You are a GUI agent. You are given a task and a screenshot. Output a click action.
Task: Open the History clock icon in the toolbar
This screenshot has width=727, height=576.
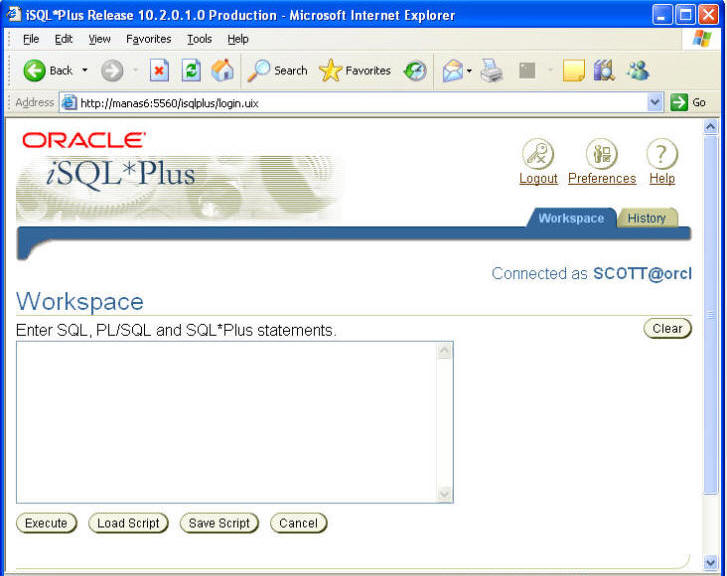[x=415, y=70]
